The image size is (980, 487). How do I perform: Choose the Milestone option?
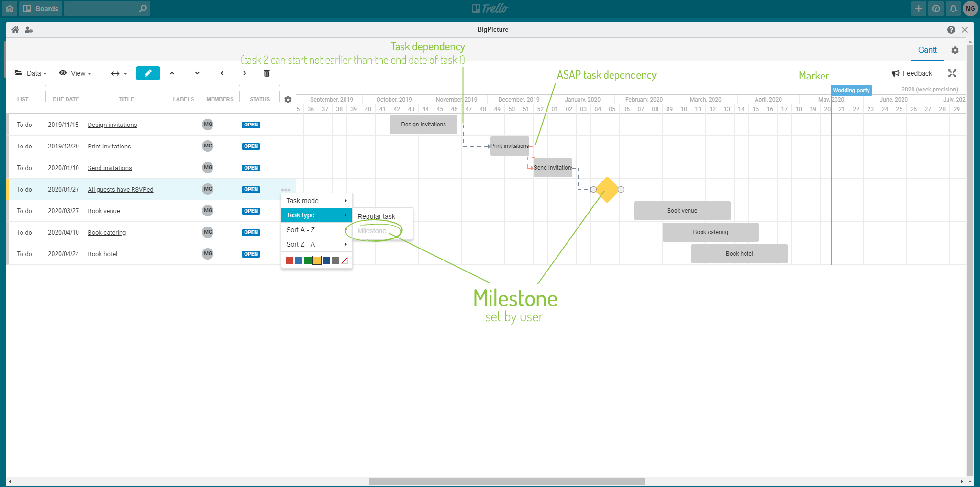point(382,231)
